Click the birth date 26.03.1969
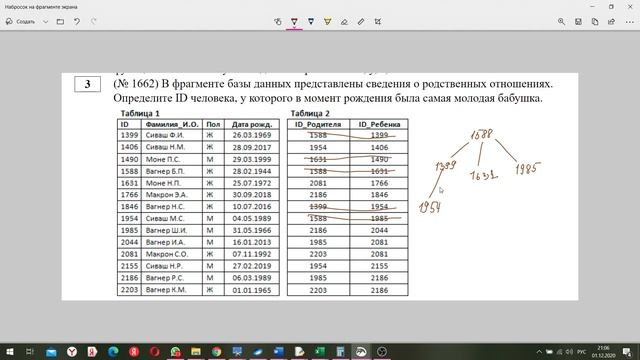This screenshot has height=360, width=640. click(252, 135)
